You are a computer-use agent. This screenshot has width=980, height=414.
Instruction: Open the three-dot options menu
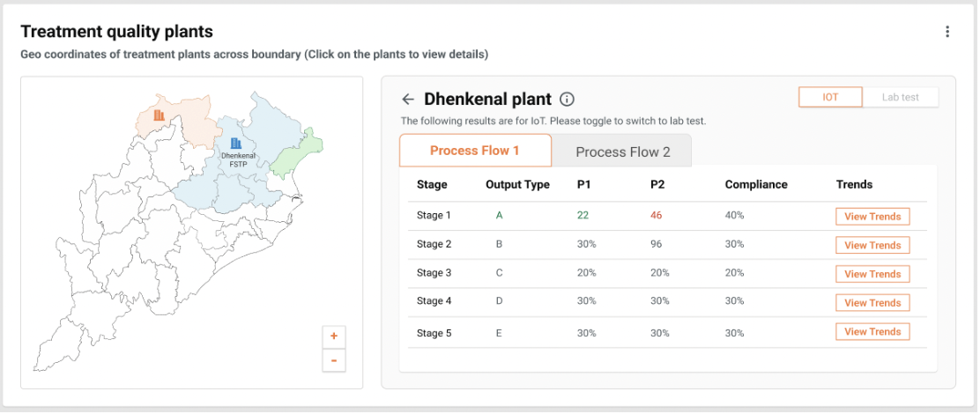[x=947, y=32]
